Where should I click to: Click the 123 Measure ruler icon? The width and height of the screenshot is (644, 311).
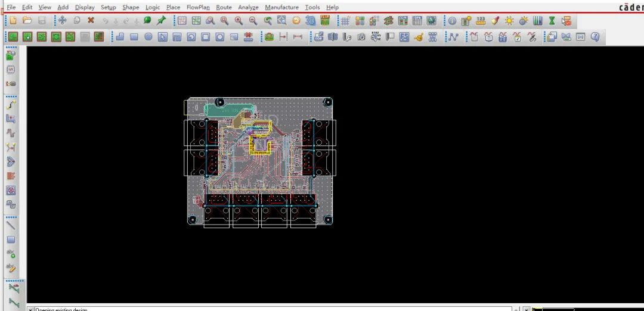(481, 20)
